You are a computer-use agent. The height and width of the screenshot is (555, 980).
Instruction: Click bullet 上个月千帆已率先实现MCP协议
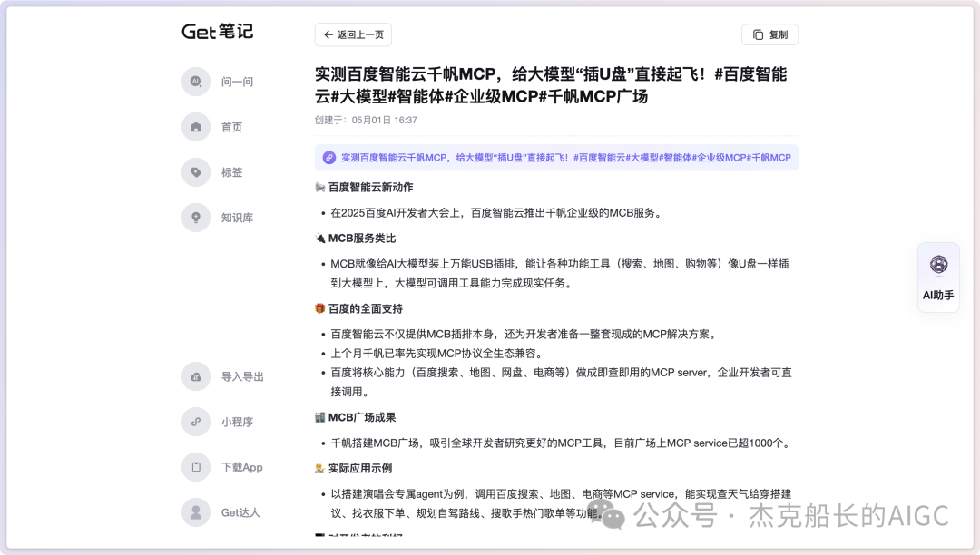(x=436, y=354)
